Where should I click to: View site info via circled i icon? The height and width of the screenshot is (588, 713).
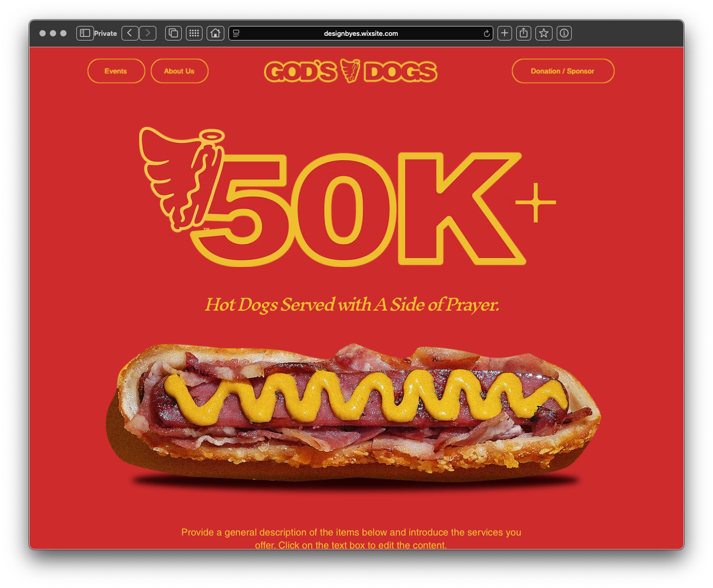pyautogui.click(x=564, y=33)
